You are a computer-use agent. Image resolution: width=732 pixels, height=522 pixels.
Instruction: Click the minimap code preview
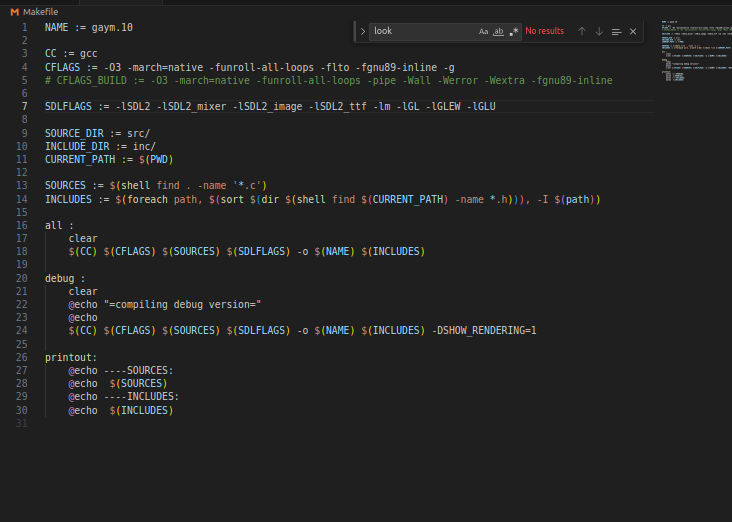(696, 50)
